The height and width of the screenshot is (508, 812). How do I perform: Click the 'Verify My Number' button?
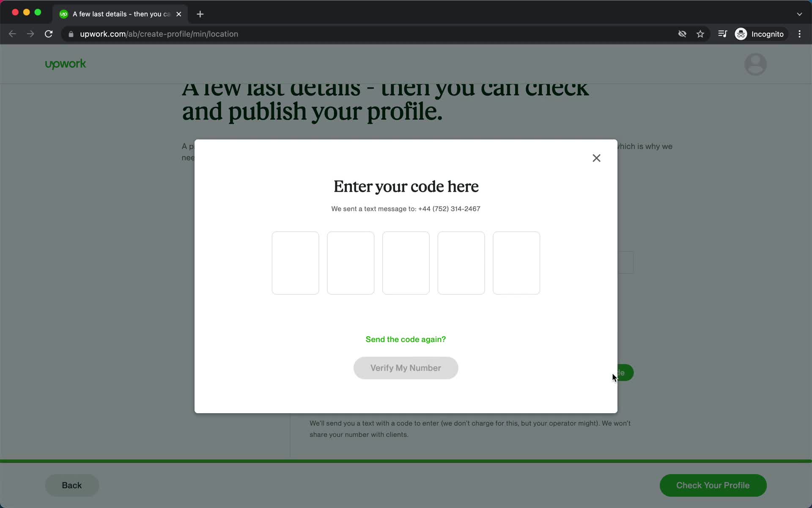[406, 367]
